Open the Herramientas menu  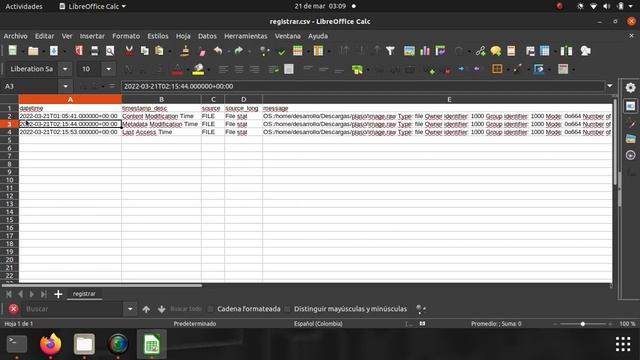click(x=246, y=36)
